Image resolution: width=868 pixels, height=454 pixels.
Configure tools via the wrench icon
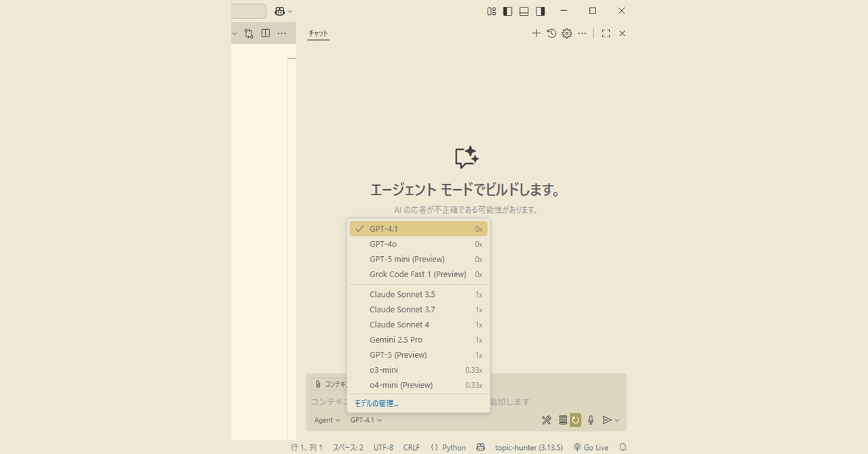[x=547, y=420]
